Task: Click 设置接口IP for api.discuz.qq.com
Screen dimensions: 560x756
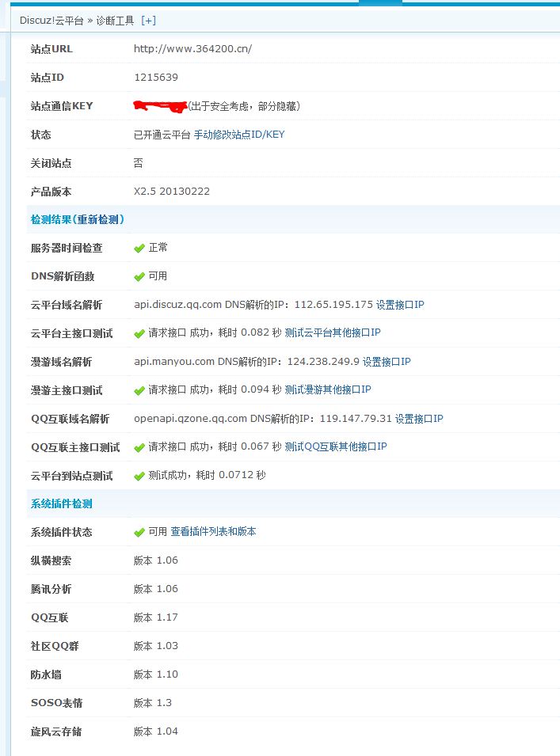Action: (400, 305)
